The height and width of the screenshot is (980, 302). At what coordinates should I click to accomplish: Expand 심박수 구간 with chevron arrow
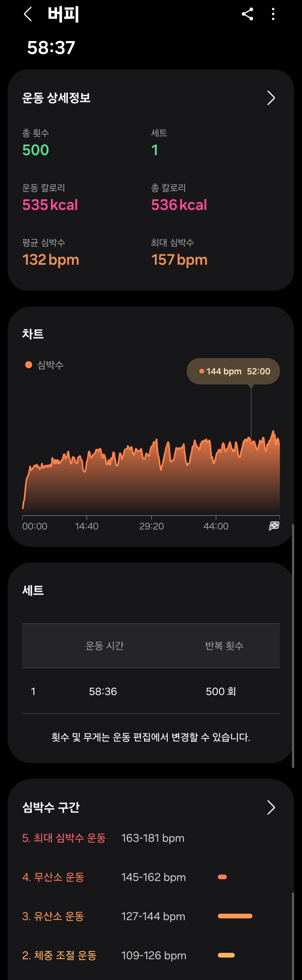coord(271,807)
